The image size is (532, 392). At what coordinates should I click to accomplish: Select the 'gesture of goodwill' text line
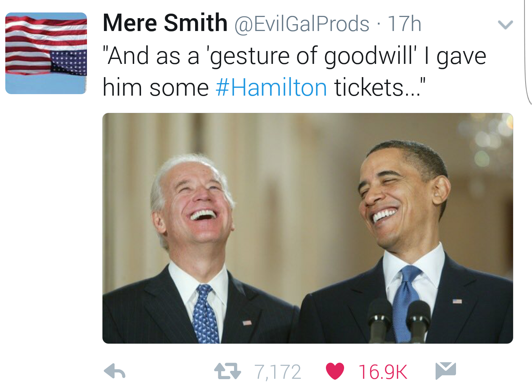click(x=294, y=56)
